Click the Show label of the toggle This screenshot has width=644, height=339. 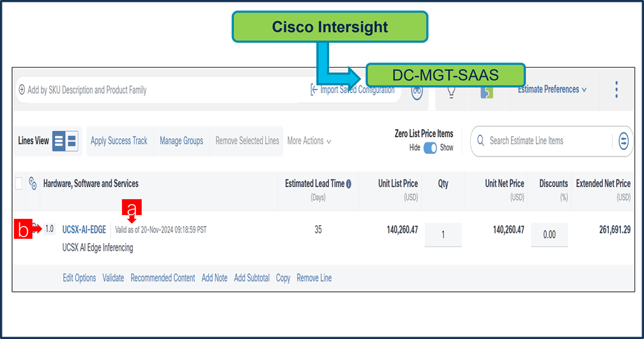[447, 147]
